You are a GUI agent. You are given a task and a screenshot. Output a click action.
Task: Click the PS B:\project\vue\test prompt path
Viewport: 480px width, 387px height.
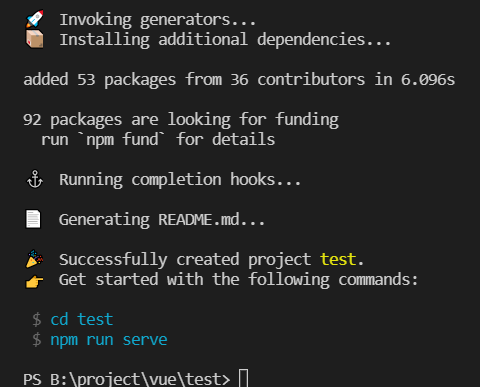(x=126, y=379)
